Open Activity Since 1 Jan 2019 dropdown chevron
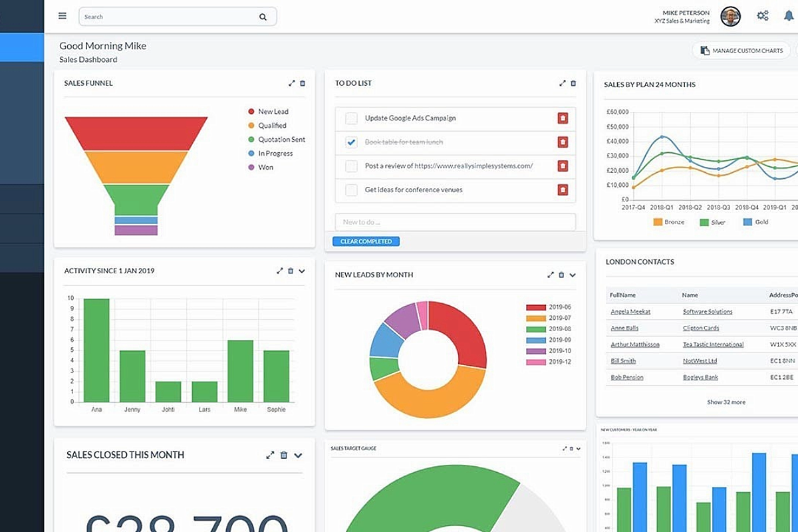The image size is (798, 532). pos(302,271)
